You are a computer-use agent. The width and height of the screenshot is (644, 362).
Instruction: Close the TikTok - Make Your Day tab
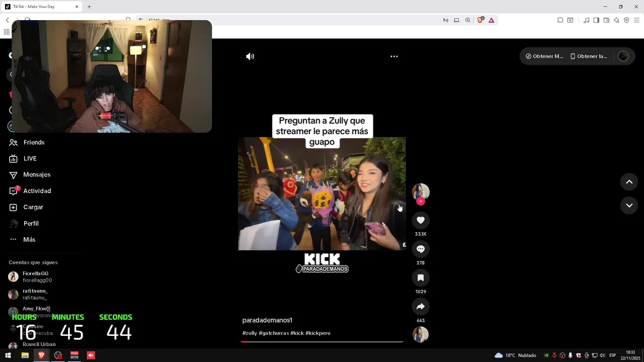(77, 7)
